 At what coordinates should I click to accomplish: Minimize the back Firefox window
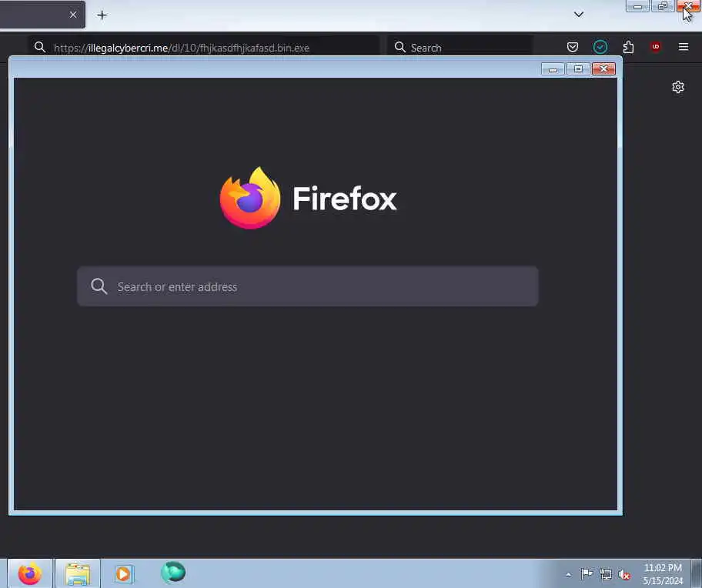[637, 6]
